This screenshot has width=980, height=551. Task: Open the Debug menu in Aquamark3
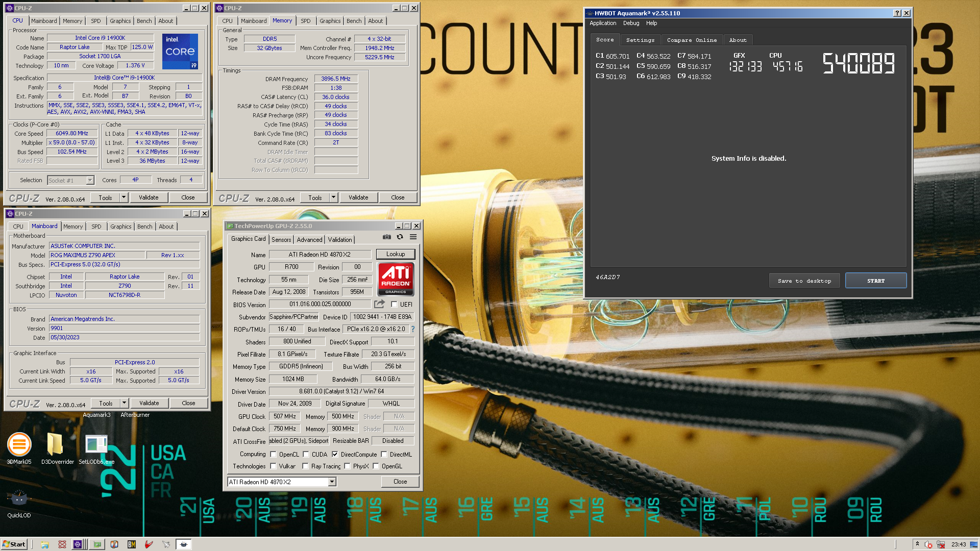(x=631, y=23)
